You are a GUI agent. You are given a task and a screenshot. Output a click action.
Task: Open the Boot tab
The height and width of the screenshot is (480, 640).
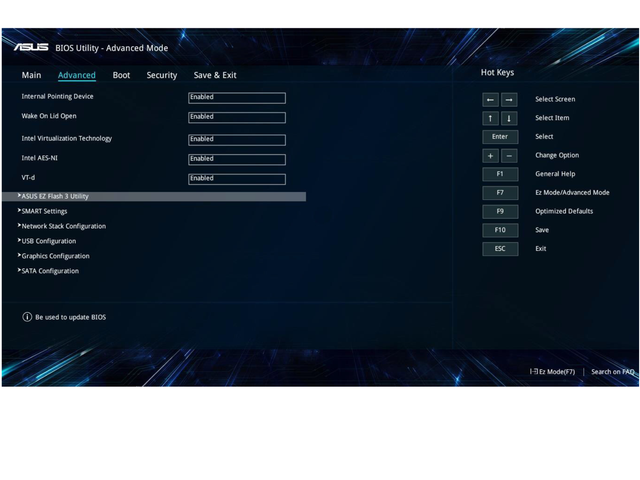tap(121, 75)
